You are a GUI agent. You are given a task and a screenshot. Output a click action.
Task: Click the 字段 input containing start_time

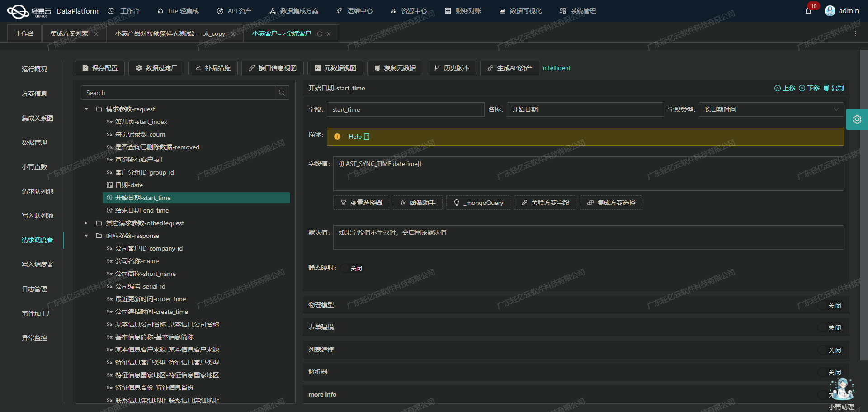click(x=406, y=109)
